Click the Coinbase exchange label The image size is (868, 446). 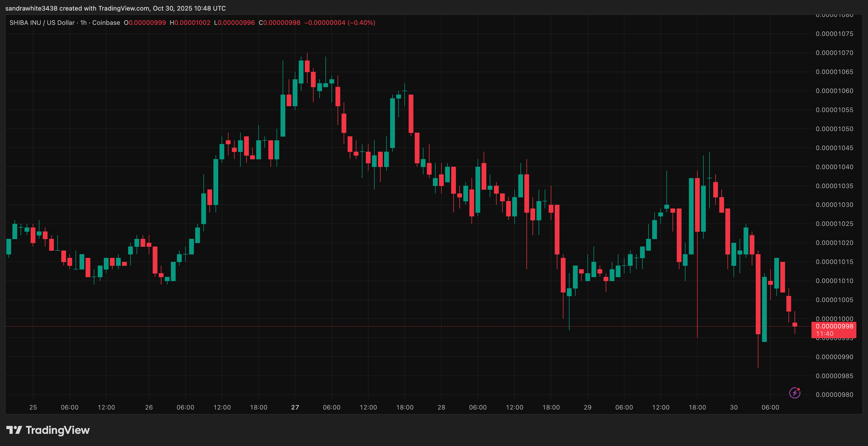(106, 22)
